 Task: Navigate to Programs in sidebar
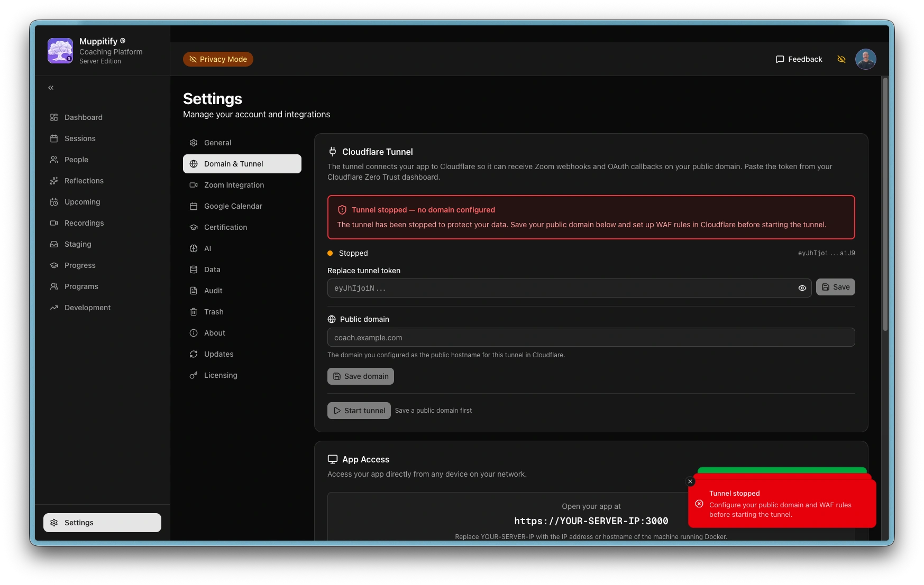[81, 286]
